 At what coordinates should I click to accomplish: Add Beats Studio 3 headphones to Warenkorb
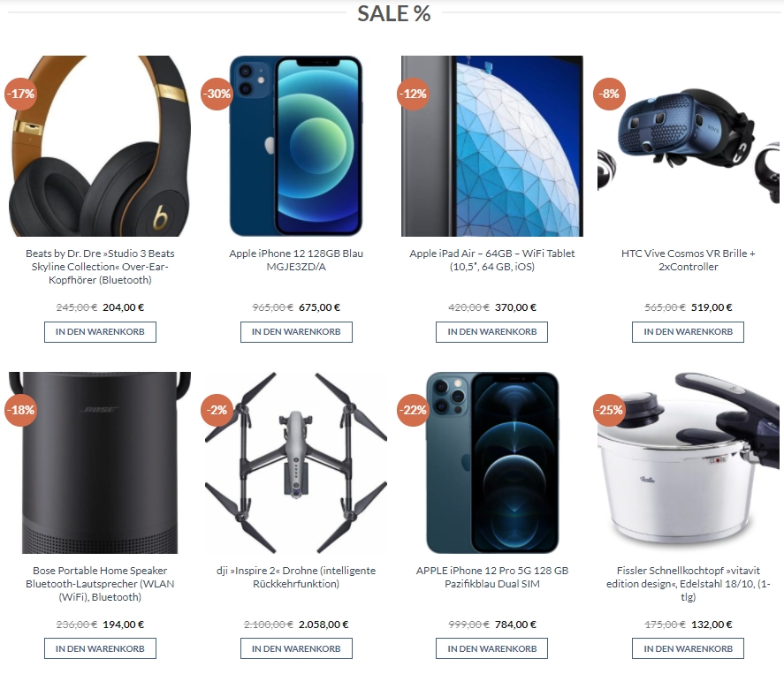(x=100, y=332)
